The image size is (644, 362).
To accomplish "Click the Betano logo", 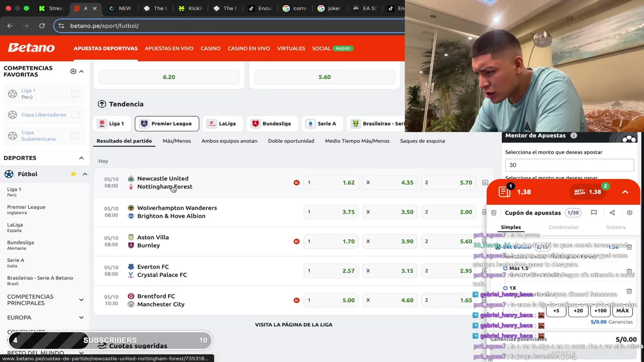I will tap(31, 48).
